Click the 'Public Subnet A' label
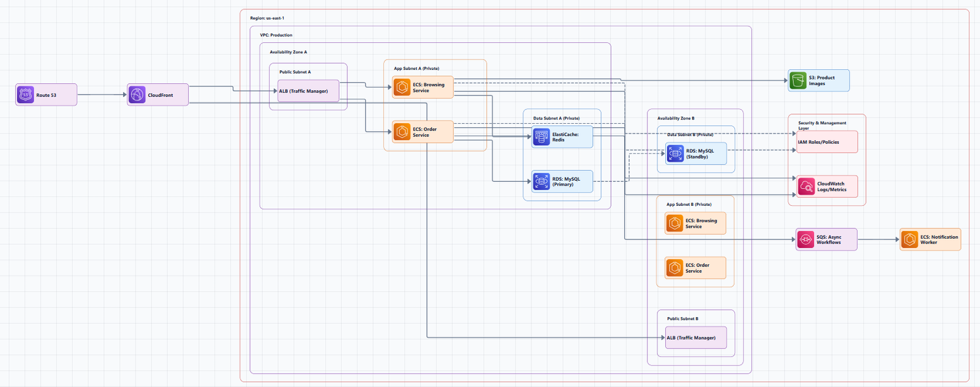The image size is (980, 387). [295, 72]
